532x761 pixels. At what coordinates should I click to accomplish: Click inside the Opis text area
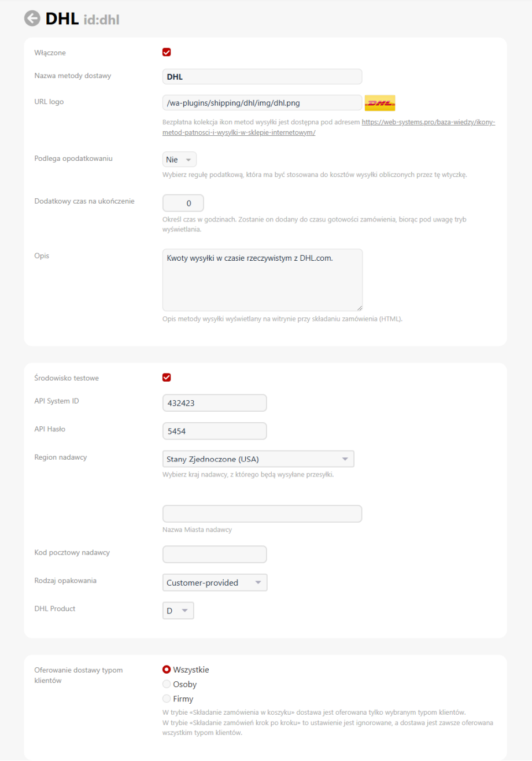pyautogui.click(x=262, y=280)
